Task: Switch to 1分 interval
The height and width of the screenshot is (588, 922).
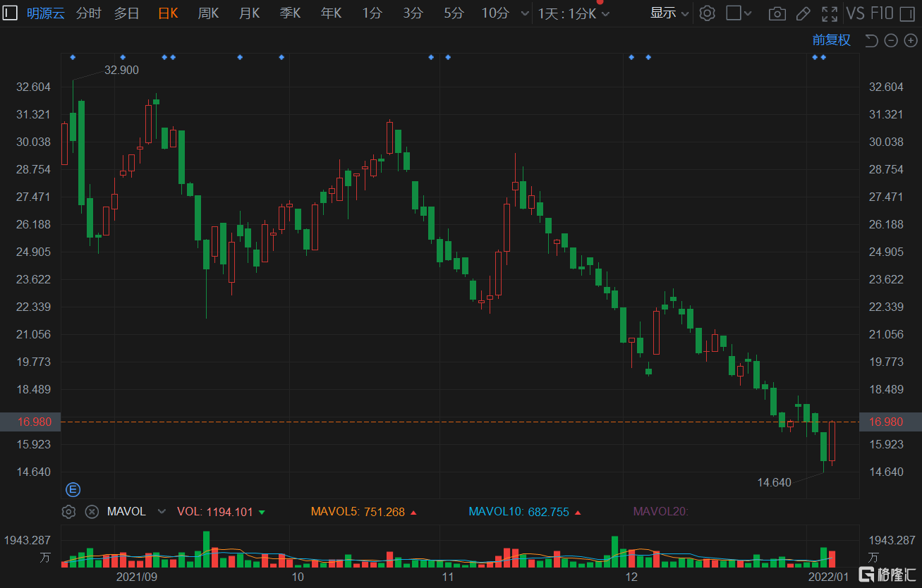Action: click(372, 13)
